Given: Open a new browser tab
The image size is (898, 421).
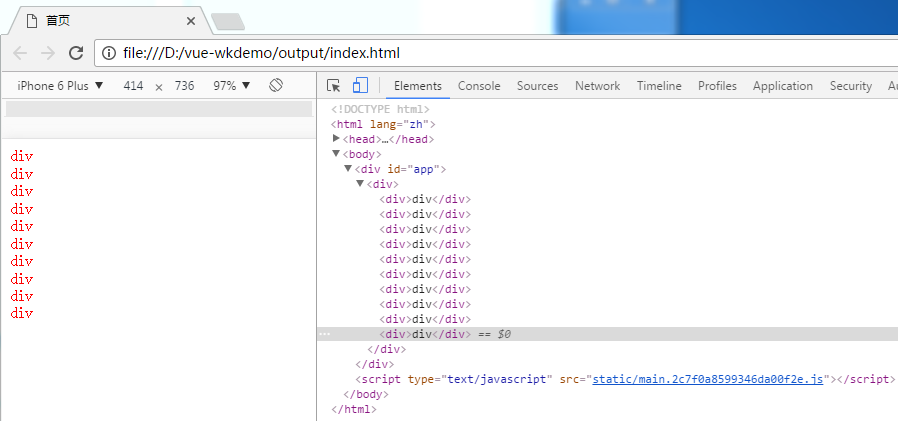Looking at the screenshot, I should pyautogui.click(x=227, y=22).
